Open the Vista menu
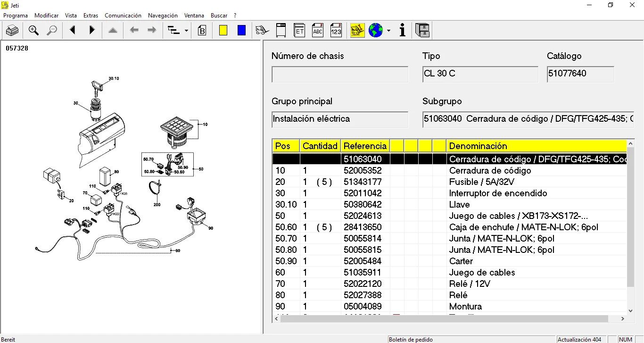The width and height of the screenshot is (644, 343). click(71, 16)
